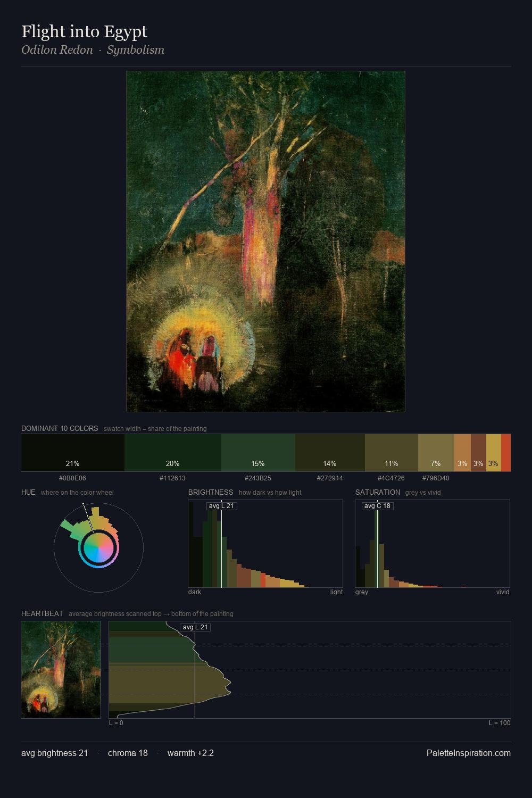The width and height of the screenshot is (532, 798).
Task: Select the 3% golden yellow swatch
Action: pos(494,453)
